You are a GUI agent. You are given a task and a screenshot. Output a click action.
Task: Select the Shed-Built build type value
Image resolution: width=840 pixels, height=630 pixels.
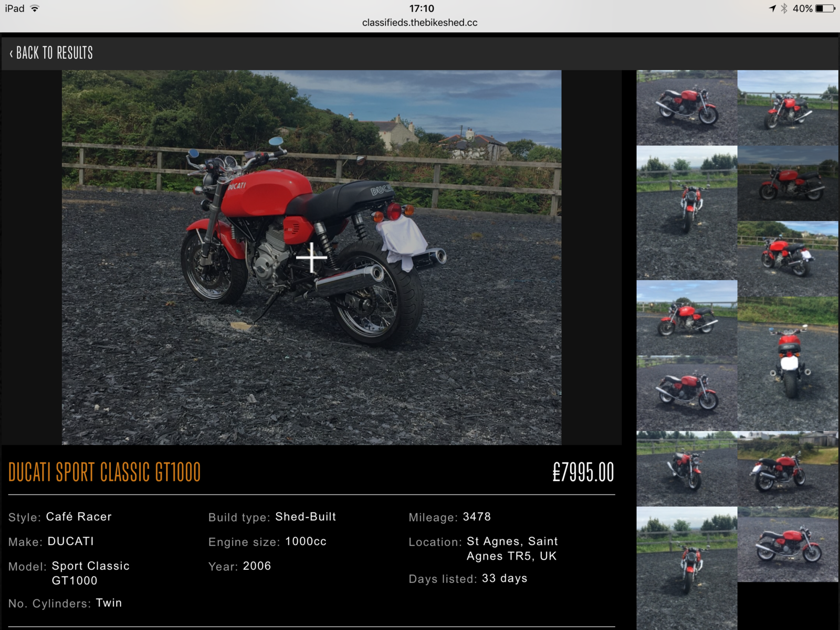click(x=306, y=517)
